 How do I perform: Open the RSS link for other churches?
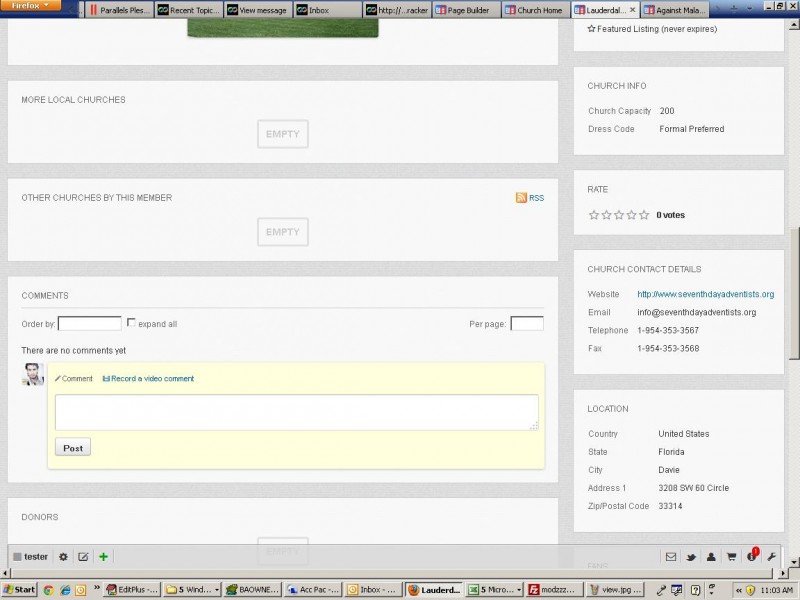(x=536, y=198)
